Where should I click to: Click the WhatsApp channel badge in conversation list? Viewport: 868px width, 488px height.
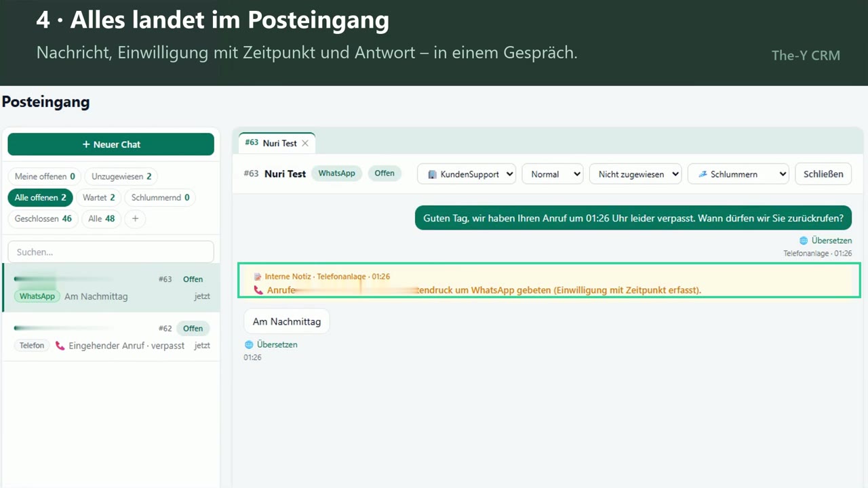click(37, 296)
